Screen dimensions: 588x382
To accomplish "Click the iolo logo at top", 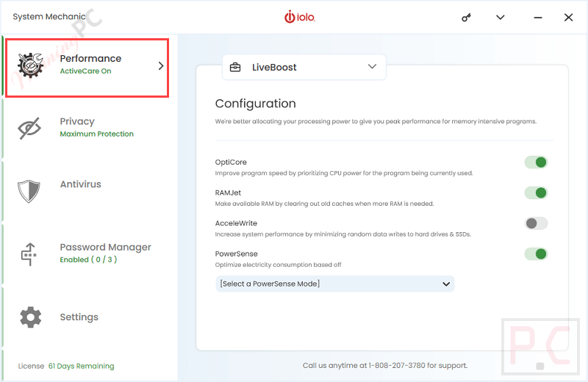I will point(300,17).
